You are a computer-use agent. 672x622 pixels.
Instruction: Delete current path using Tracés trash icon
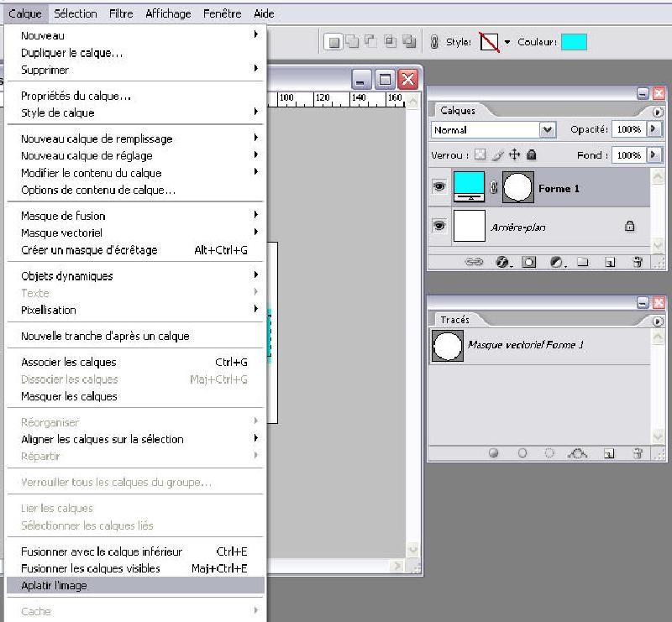(x=638, y=452)
